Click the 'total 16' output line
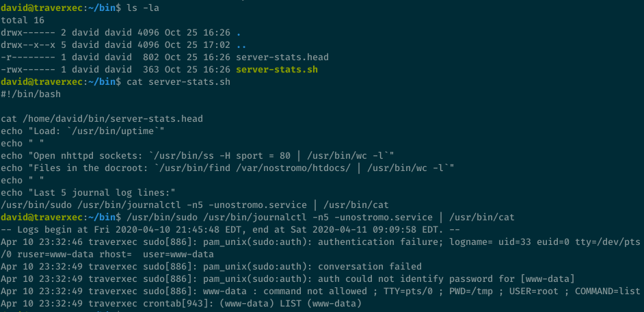 pos(23,20)
